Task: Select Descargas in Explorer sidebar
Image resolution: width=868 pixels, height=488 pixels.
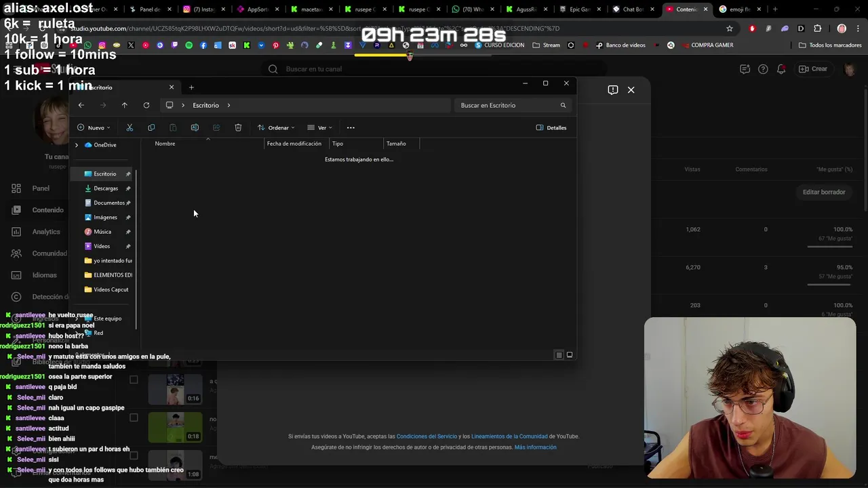Action: coord(106,188)
